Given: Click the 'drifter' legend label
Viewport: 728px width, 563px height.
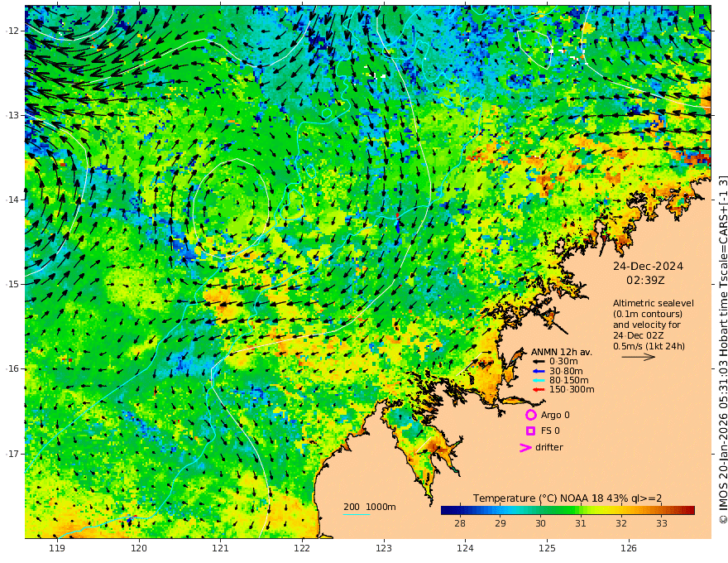Looking at the screenshot, I should point(549,447).
